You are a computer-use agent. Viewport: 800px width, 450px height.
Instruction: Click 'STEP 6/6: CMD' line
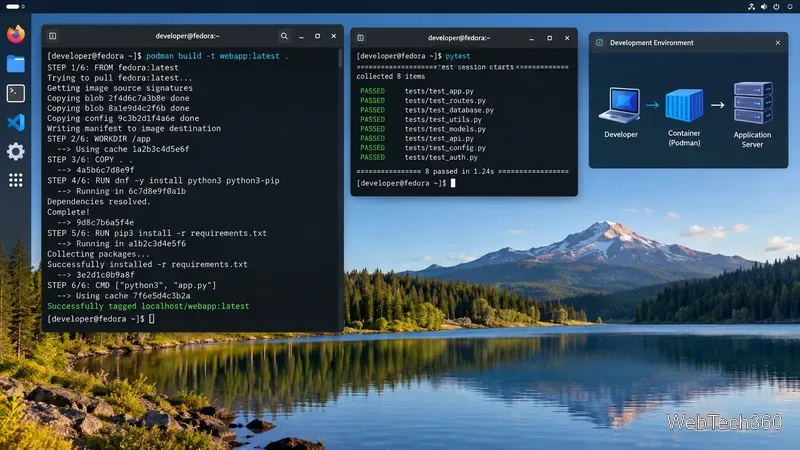[x=132, y=285]
